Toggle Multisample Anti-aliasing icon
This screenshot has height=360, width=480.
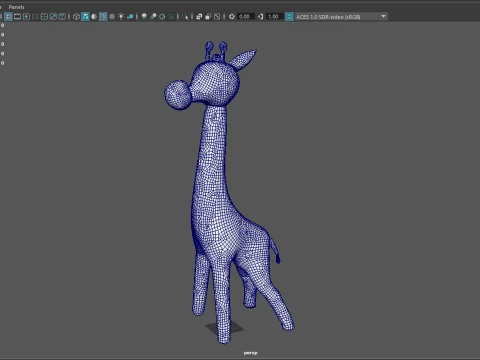[162, 16]
